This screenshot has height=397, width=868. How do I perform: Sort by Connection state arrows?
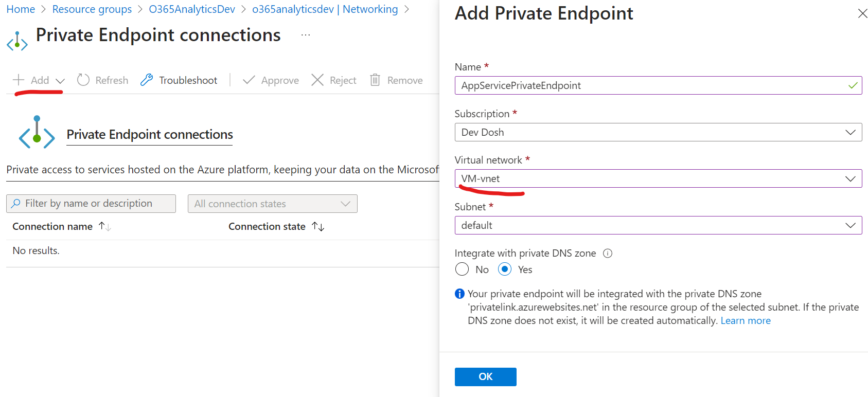pyautogui.click(x=318, y=226)
